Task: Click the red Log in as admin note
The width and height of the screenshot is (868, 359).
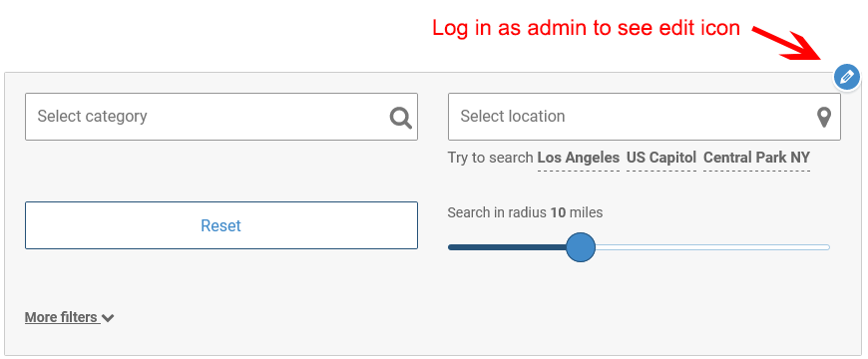Action: click(x=587, y=28)
